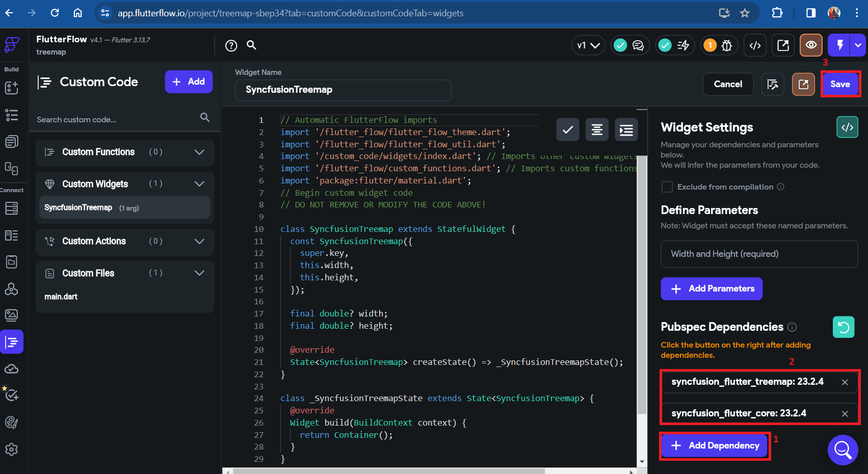Reload the browser page

click(55, 13)
